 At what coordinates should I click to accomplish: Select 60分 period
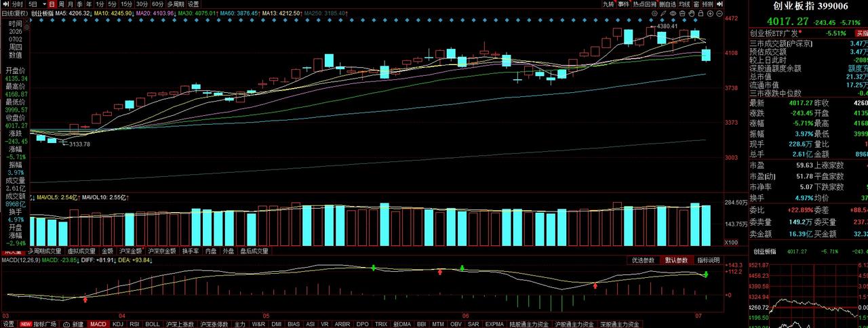158,4
